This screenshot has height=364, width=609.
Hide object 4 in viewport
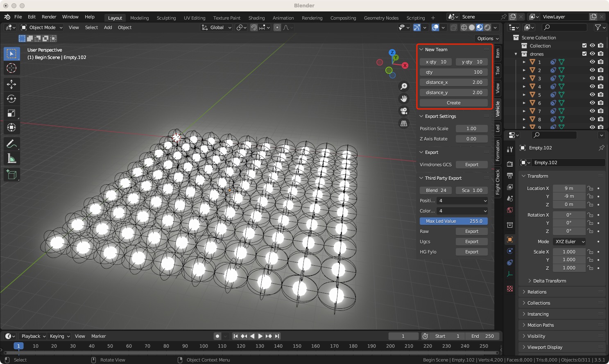point(592,86)
